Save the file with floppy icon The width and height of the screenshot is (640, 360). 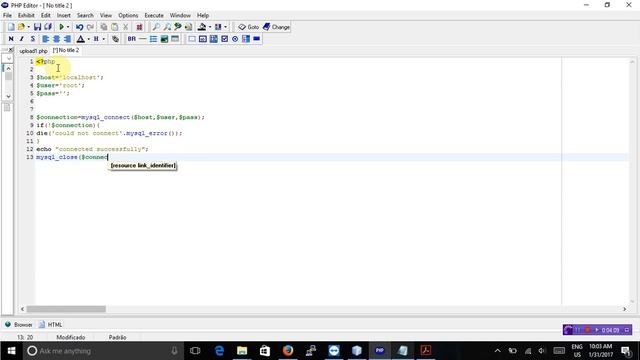tap(37, 27)
